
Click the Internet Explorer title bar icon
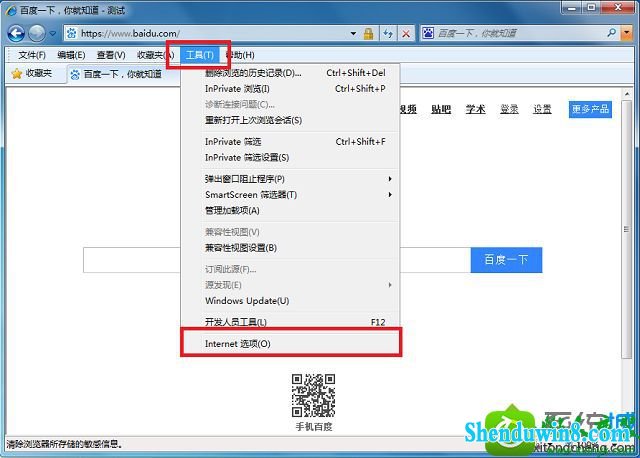point(11,11)
